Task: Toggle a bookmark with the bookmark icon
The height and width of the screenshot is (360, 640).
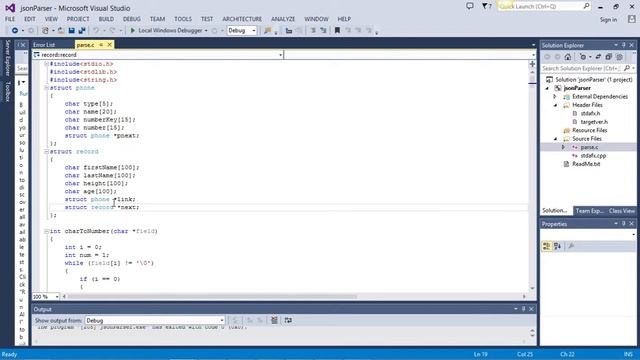Action: pyautogui.click(x=337, y=31)
